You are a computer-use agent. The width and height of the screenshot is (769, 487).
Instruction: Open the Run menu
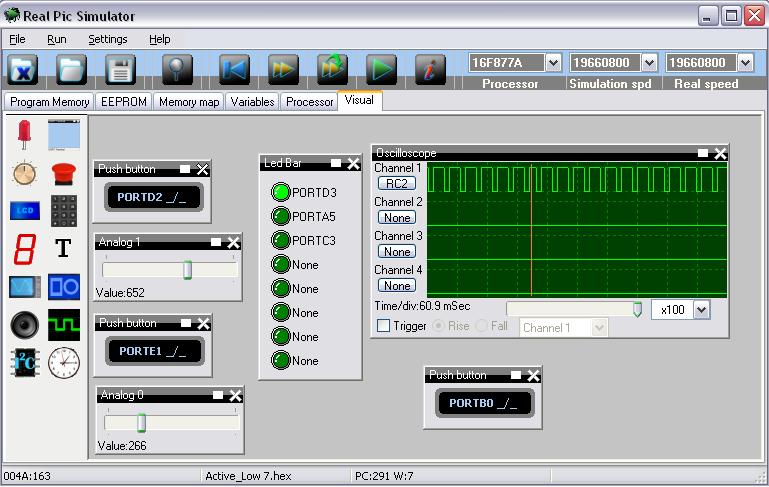click(57, 39)
